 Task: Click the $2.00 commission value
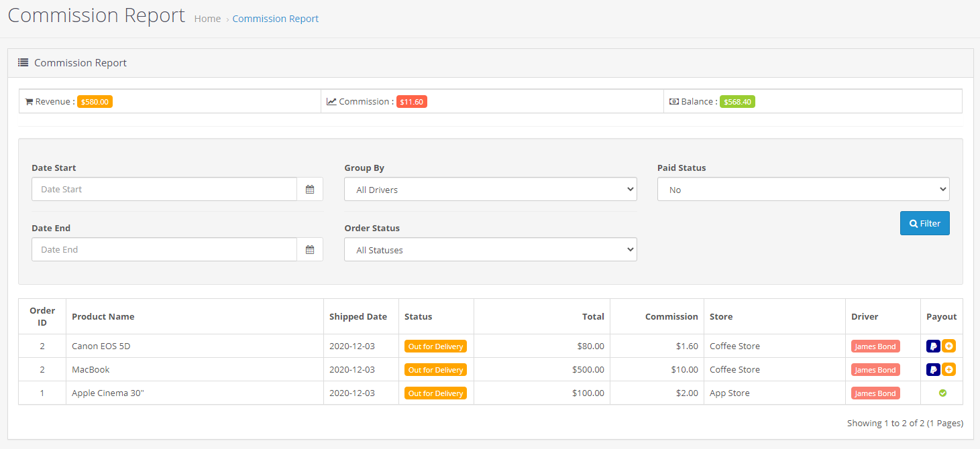tap(687, 393)
